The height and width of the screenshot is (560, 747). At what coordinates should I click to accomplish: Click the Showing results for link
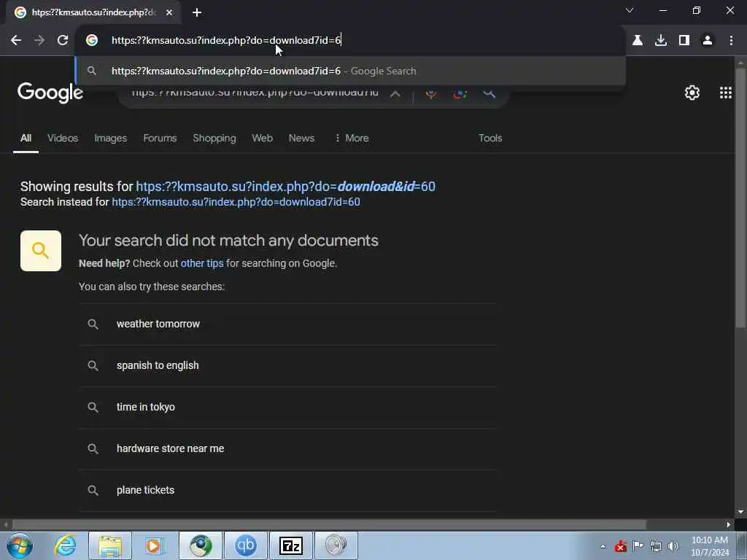pyautogui.click(x=285, y=186)
